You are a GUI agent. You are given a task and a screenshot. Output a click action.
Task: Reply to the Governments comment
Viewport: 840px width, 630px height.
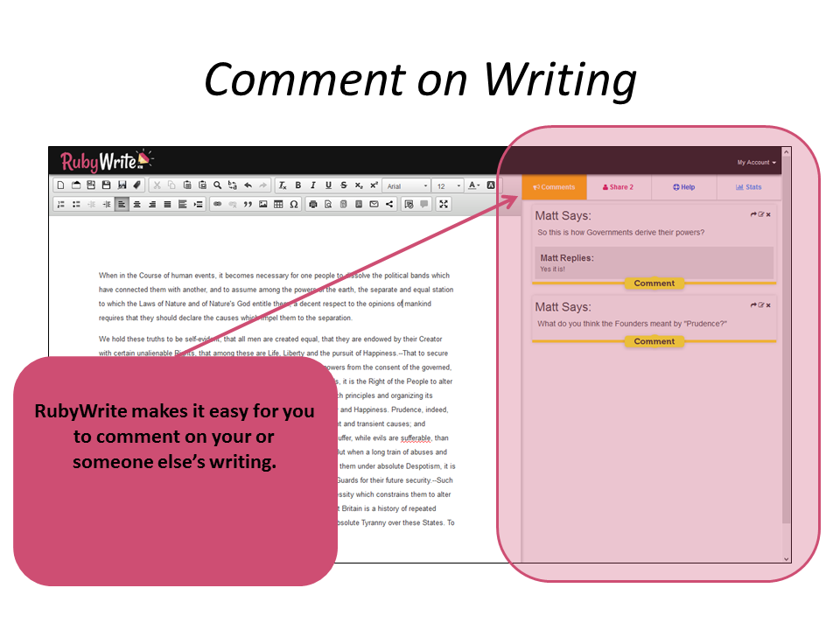tap(753, 214)
